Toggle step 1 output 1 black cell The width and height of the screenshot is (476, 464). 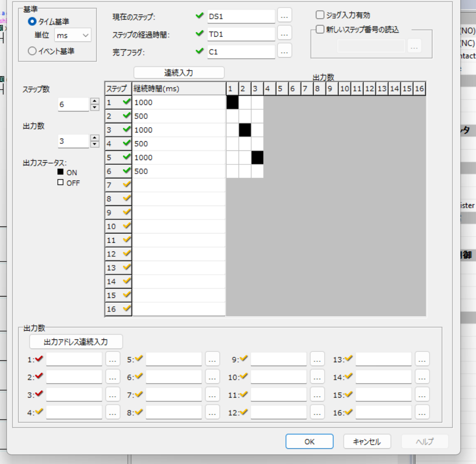(233, 102)
